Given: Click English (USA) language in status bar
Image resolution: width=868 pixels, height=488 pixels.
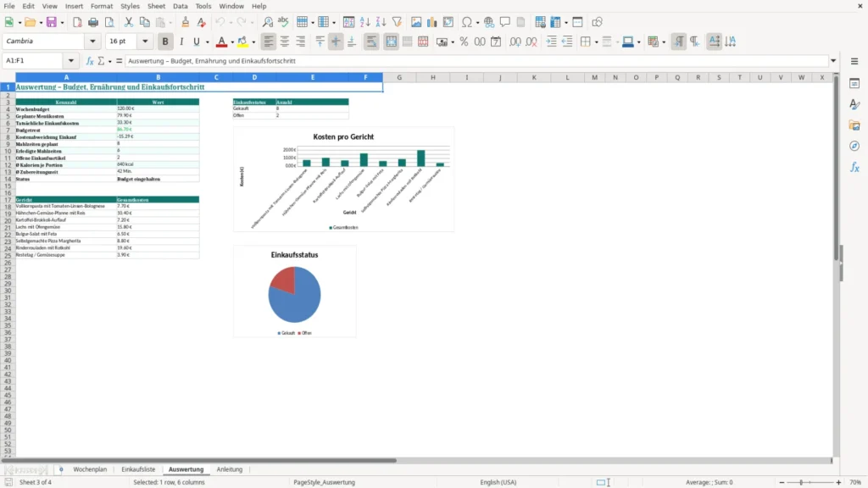Looking at the screenshot, I should point(498,482).
